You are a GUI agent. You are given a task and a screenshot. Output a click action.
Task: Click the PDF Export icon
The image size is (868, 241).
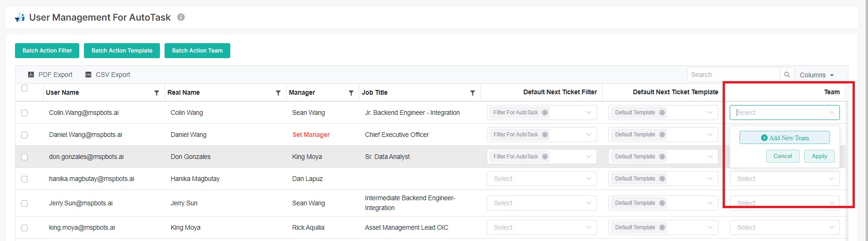[31, 75]
